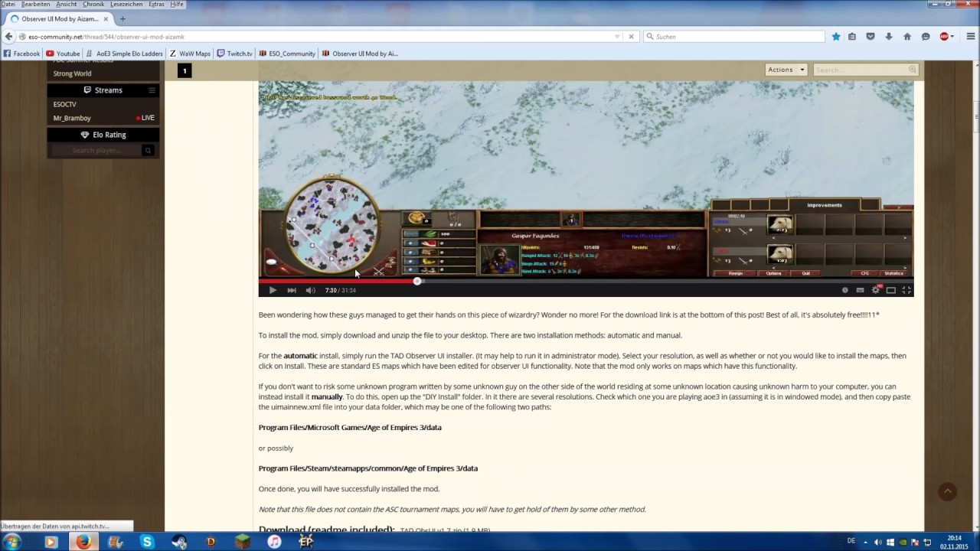Click the Search player field

pyautogui.click(x=95, y=150)
